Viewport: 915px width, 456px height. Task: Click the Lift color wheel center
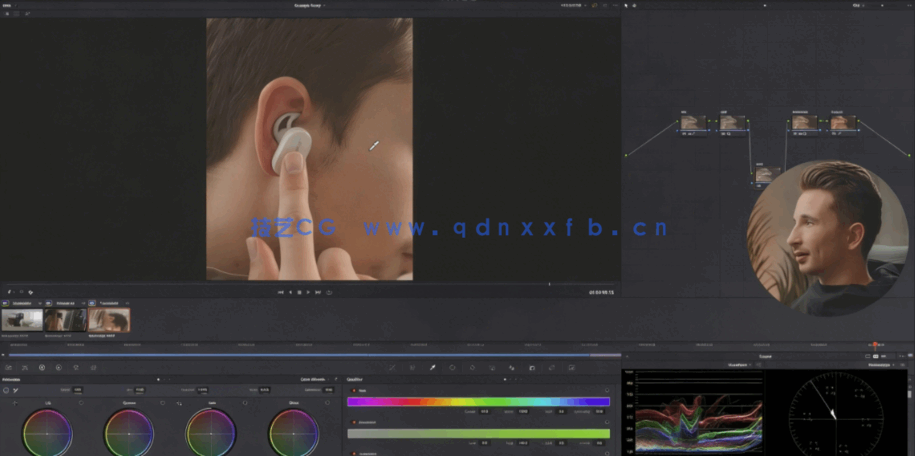coord(47,434)
